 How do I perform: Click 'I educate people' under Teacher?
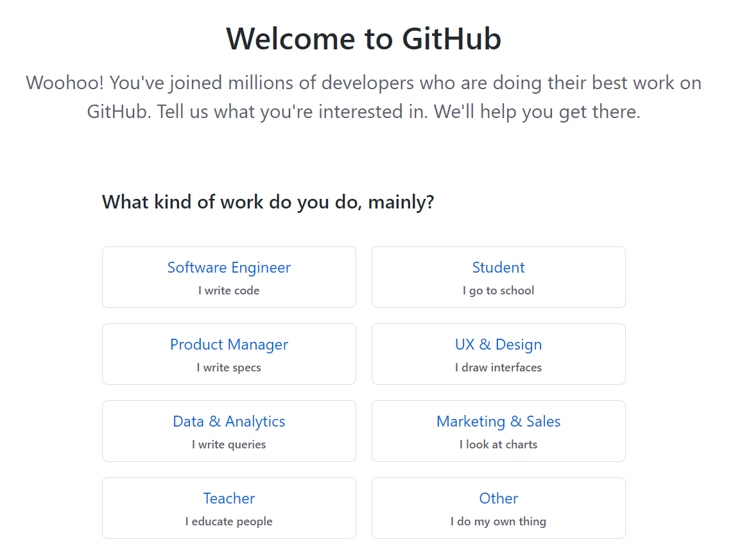[x=229, y=522]
